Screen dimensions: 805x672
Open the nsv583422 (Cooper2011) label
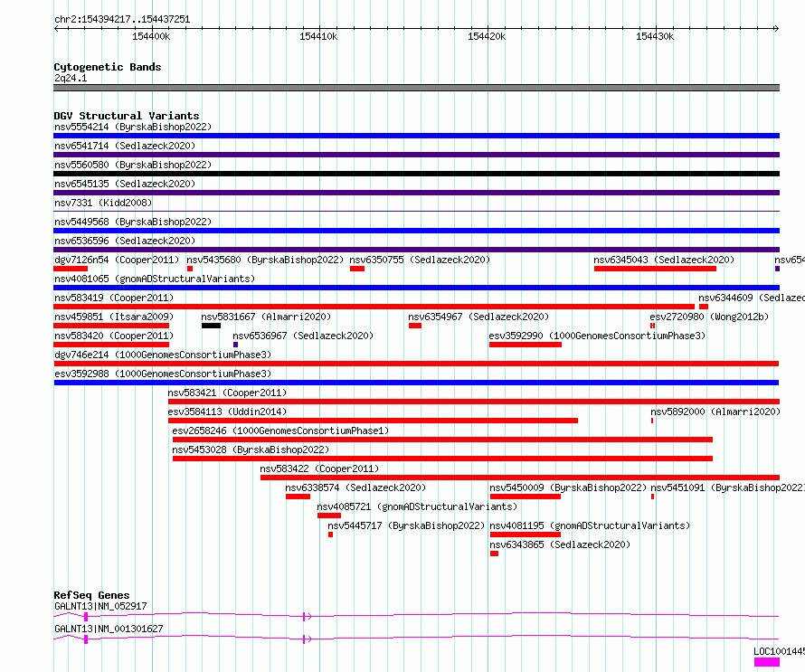(x=319, y=469)
